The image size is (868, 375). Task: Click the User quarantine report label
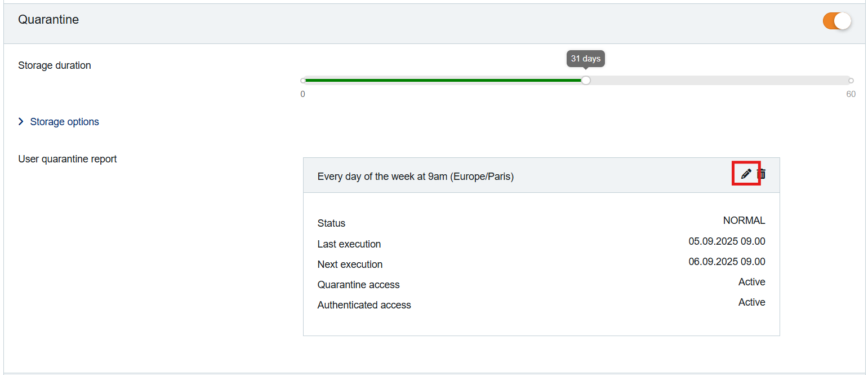(x=67, y=158)
